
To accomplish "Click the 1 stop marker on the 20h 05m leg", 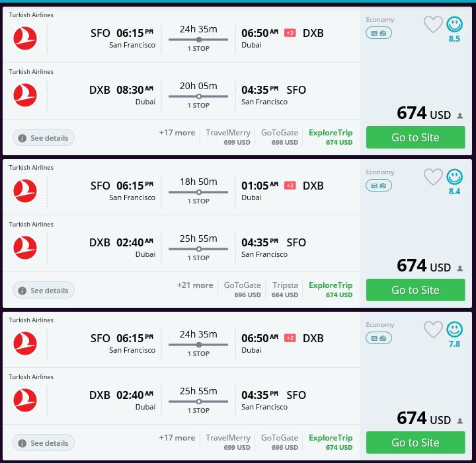I will [198, 96].
